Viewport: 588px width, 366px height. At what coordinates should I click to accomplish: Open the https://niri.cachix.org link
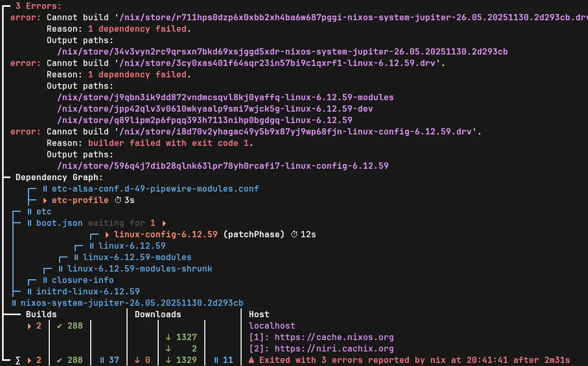pyautogui.click(x=334, y=348)
